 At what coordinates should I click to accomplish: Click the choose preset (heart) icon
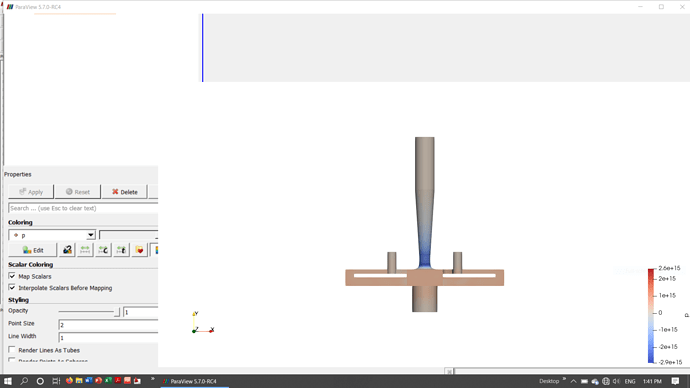tap(139, 250)
